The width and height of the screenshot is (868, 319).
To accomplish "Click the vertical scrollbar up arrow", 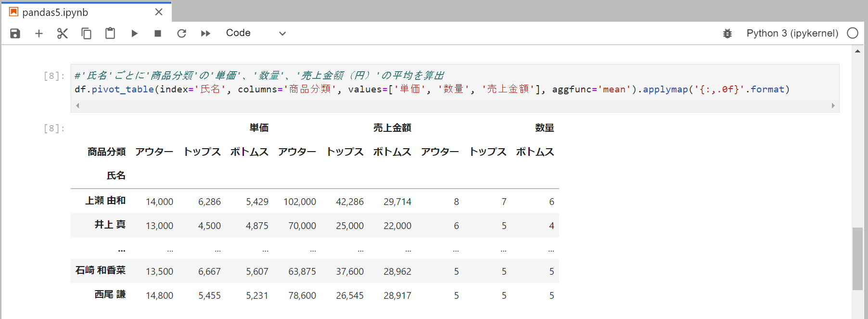I will coord(857,51).
